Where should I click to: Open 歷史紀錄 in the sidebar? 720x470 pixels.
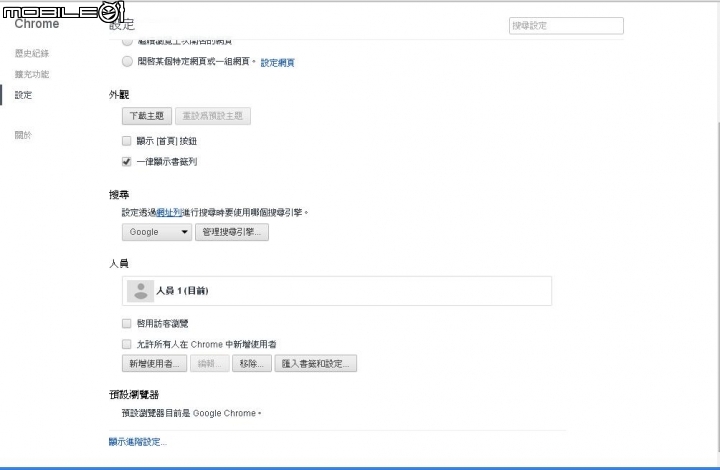[x=32, y=53]
